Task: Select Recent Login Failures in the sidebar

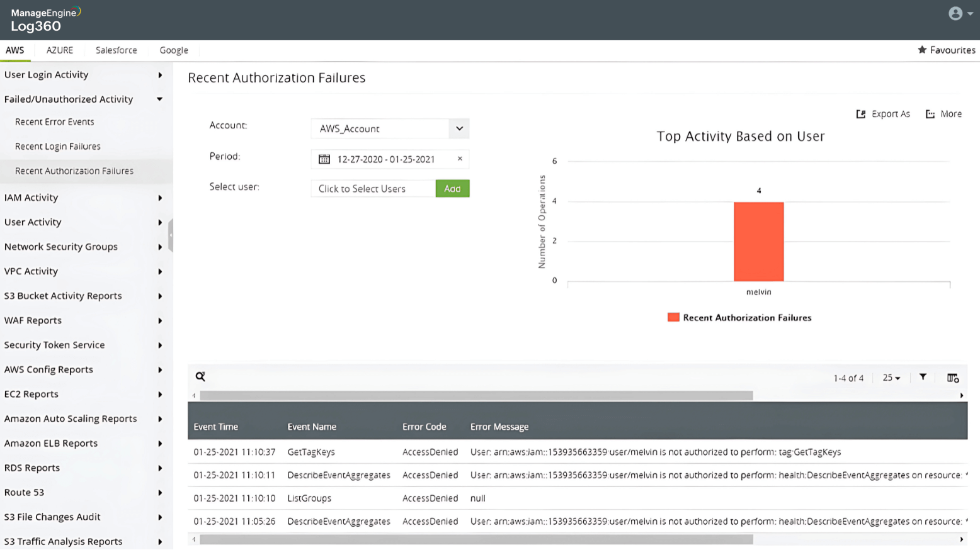Action: (x=57, y=146)
